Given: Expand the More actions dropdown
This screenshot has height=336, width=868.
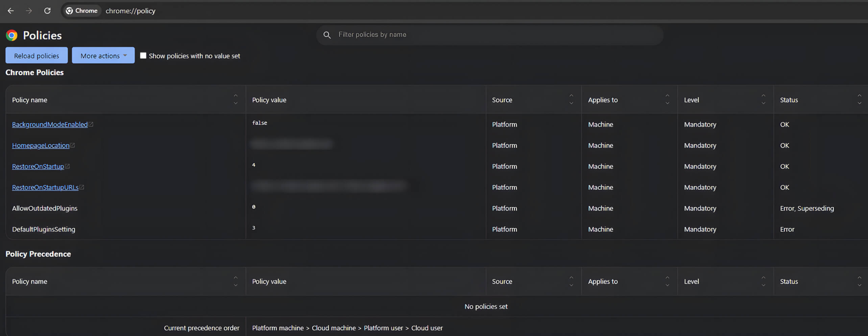Looking at the screenshot, I should (x=103, y=55).
